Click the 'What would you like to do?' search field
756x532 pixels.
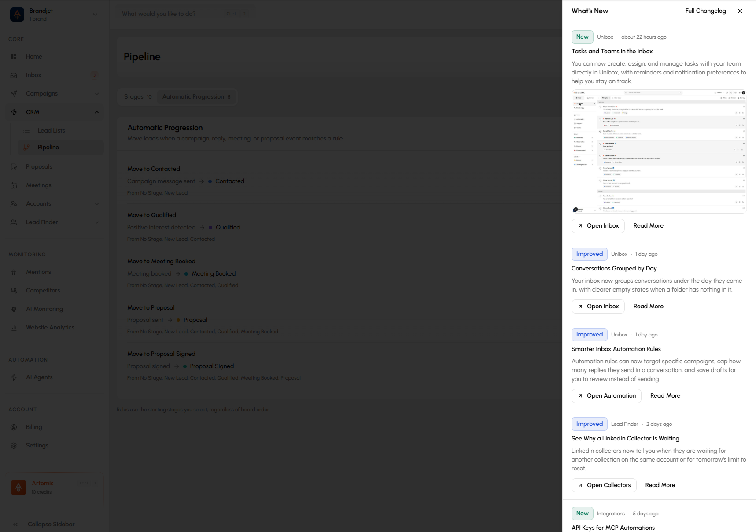[x=185, y=14]
